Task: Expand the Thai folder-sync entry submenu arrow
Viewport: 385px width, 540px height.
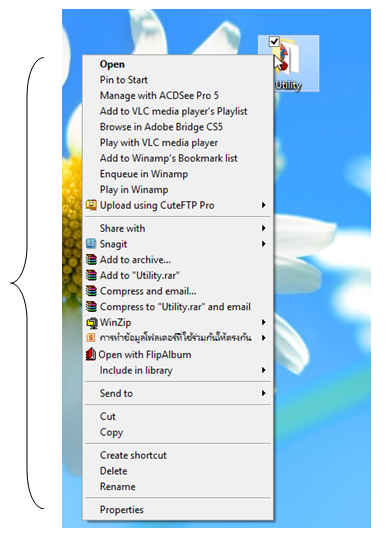Action: 263,338
